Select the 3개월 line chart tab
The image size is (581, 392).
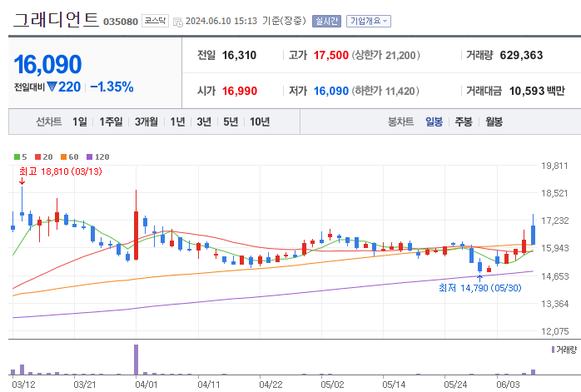coord(146,122)
